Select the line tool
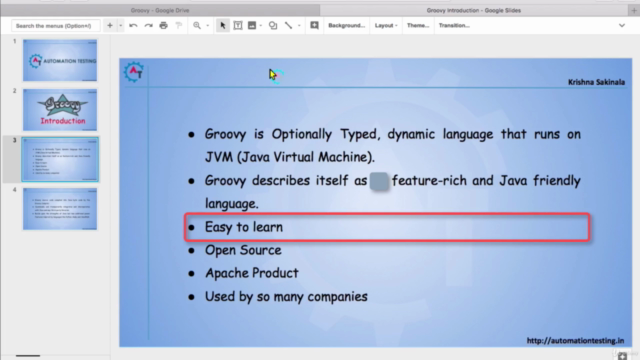640x360 pixels. tap(288, 25)
